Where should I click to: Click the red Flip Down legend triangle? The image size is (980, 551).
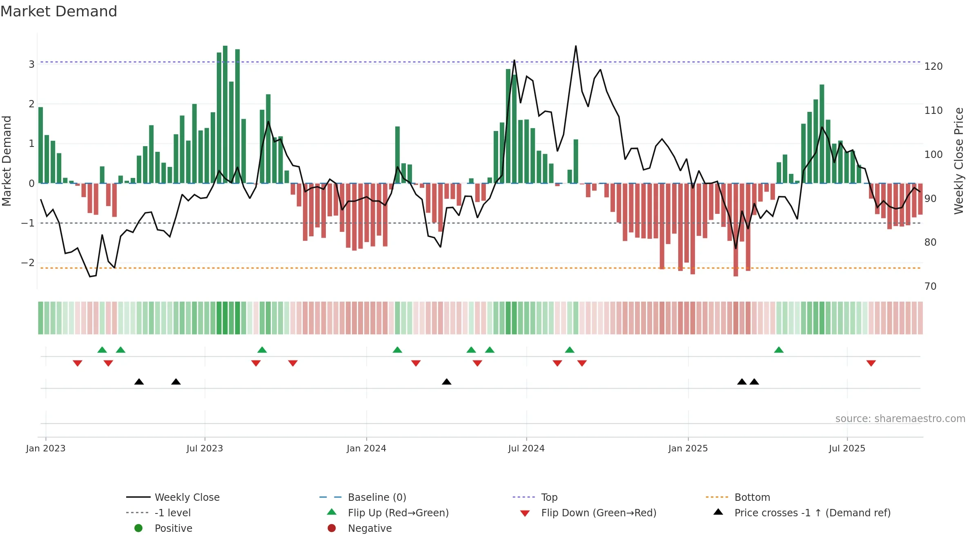(525, 513)
